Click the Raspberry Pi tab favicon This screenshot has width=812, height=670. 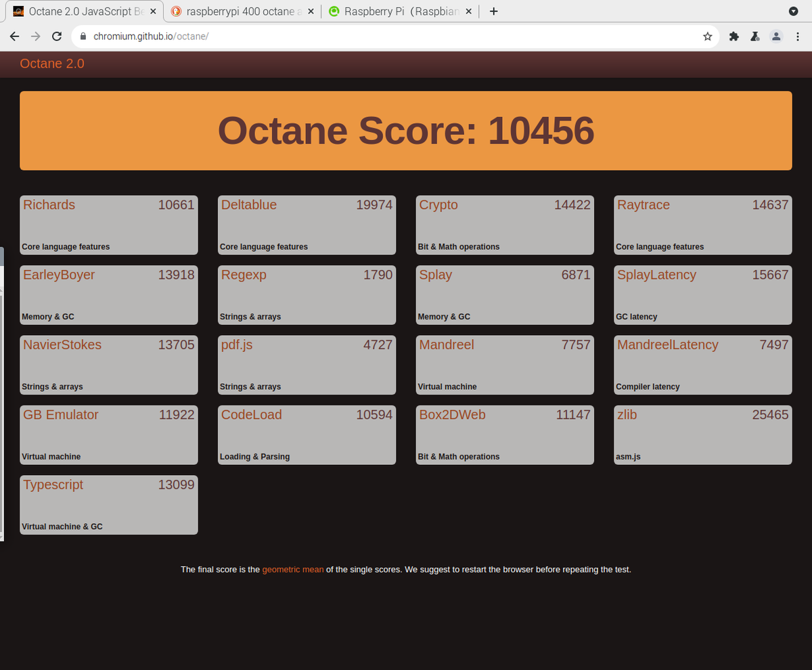coord(334,12)
